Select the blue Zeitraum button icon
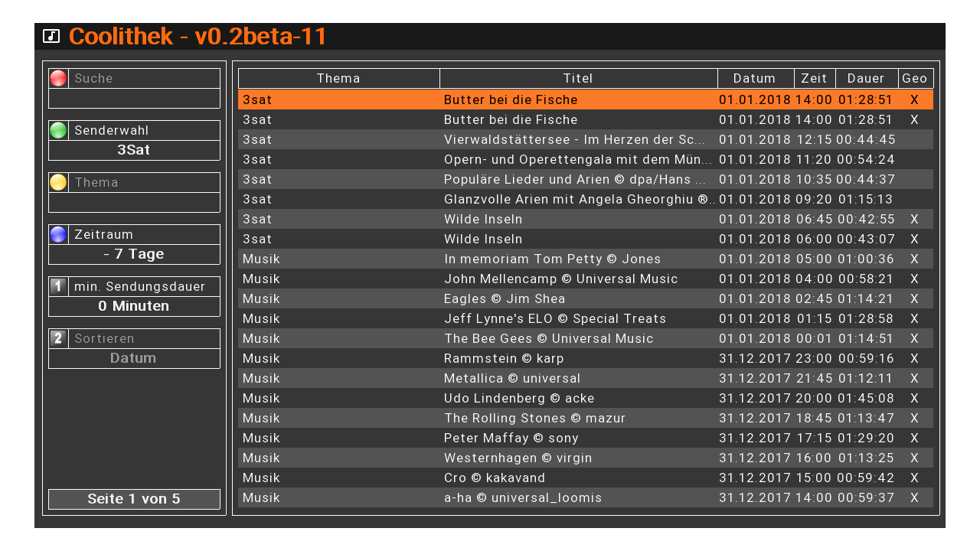The image size is (980, 551). pyautogui.click(x=58, y=234)
